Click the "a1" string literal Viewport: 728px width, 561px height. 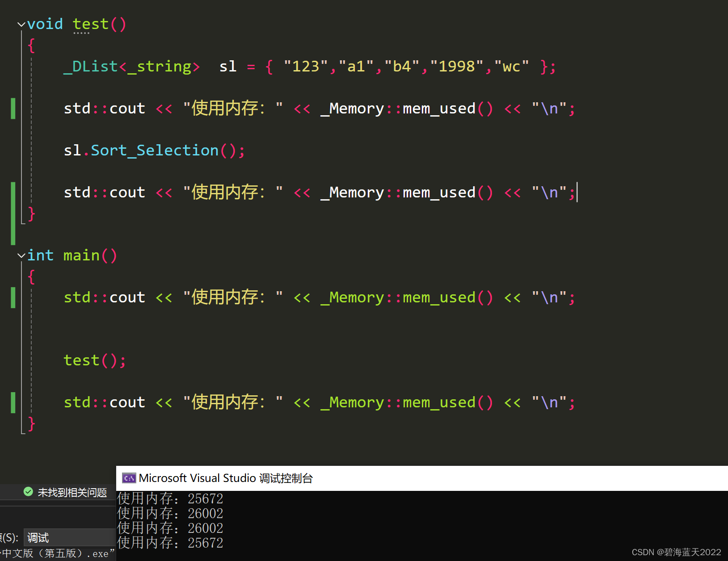click(356, 67)
